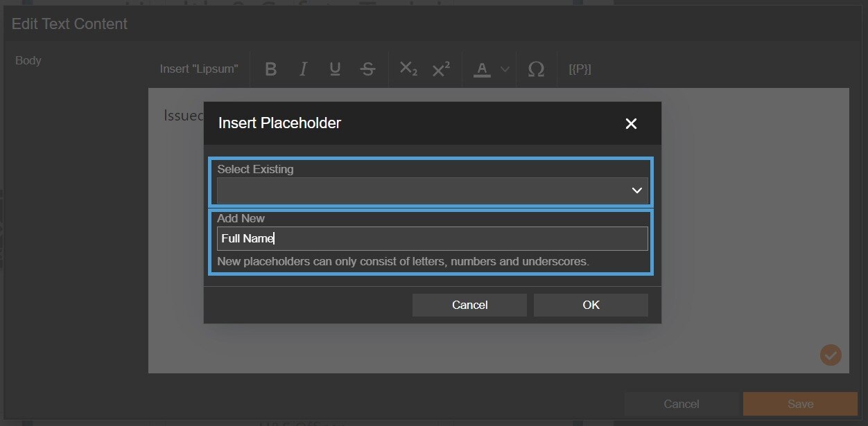Expand the text color dropdown arrow

point(505,69)
